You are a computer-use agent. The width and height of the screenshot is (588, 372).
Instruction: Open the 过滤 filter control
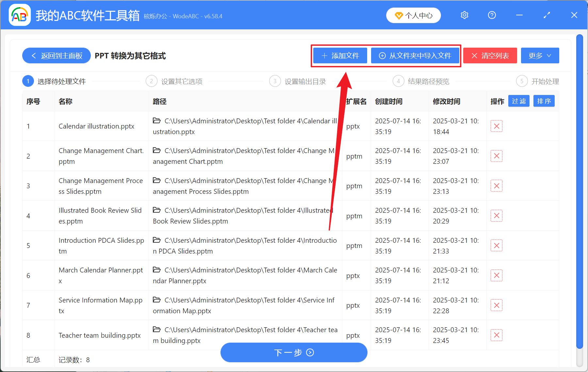tap(518, 101)
